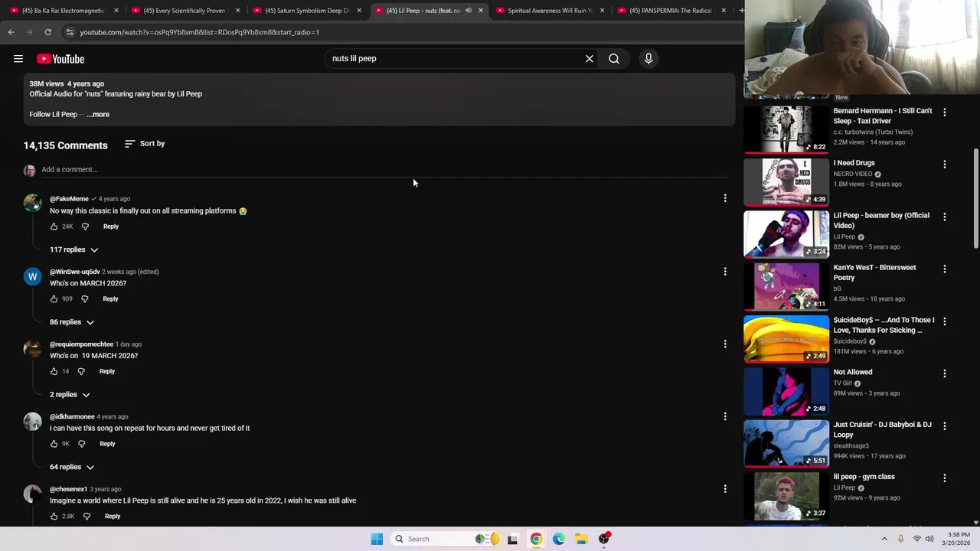
Task: Expand 86 replies under @WinSwe-uq5dv
Action: coord(72,322)
